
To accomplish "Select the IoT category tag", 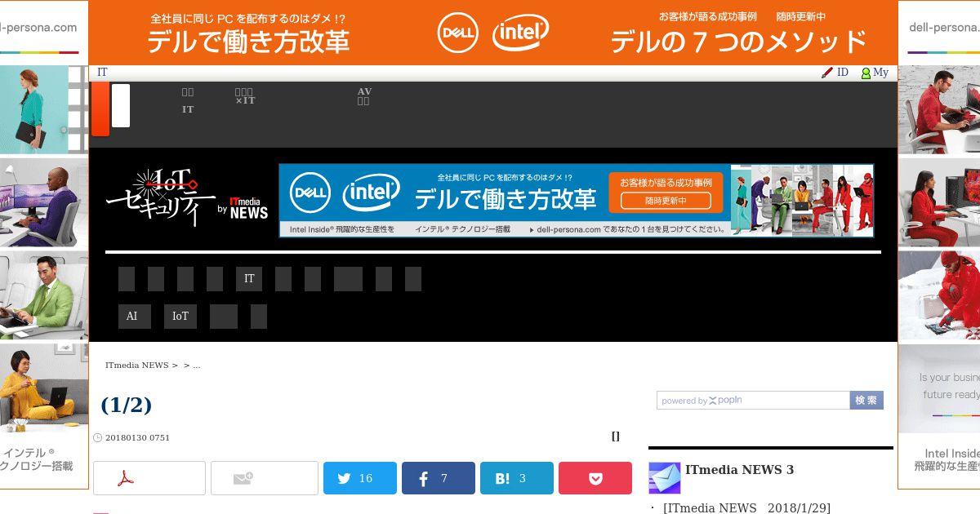I will pyautogui.click(x=180, y=317).
